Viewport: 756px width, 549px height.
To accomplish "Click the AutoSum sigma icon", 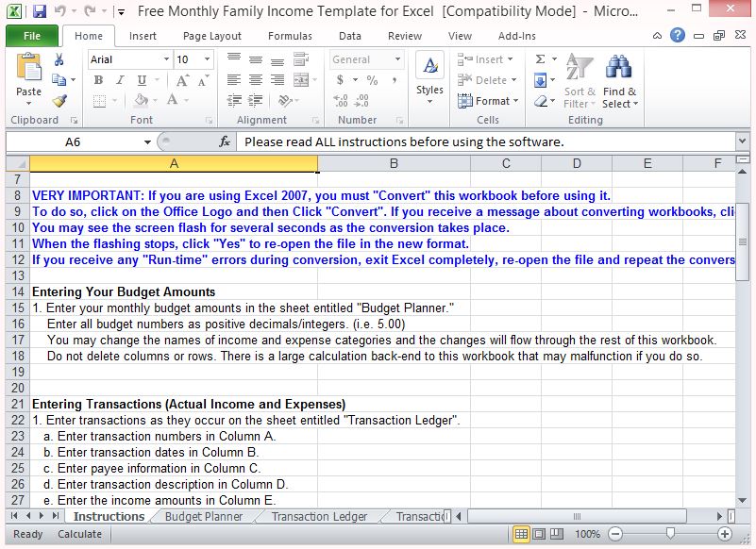I will [540, 59].
